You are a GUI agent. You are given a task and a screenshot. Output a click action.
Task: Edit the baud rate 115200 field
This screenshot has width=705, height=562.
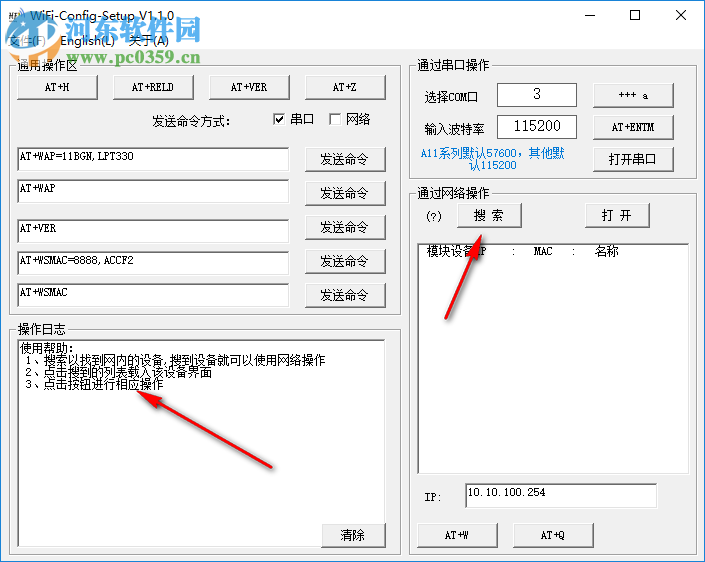[x=536, y=127]
